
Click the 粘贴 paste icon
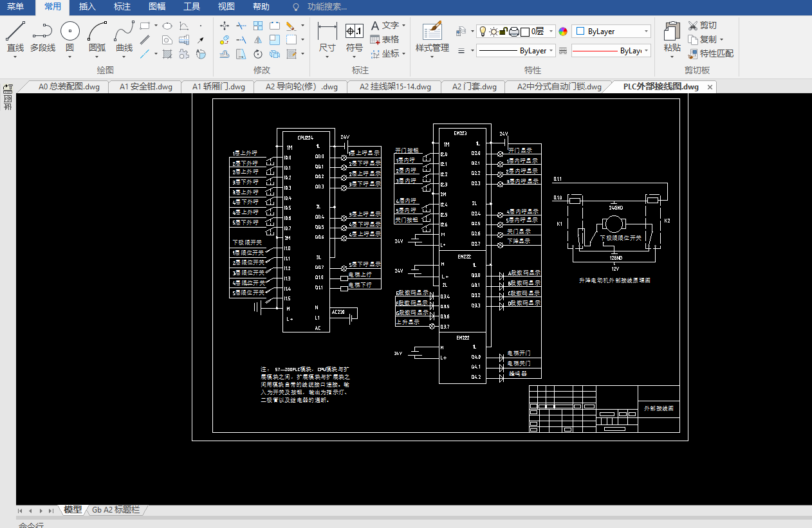672,37
